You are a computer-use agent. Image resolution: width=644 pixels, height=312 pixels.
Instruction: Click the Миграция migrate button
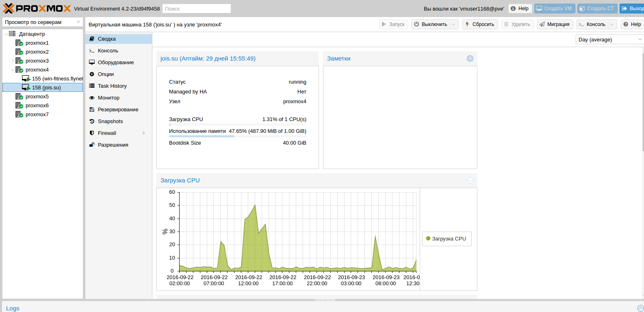[x=555, y=24]
